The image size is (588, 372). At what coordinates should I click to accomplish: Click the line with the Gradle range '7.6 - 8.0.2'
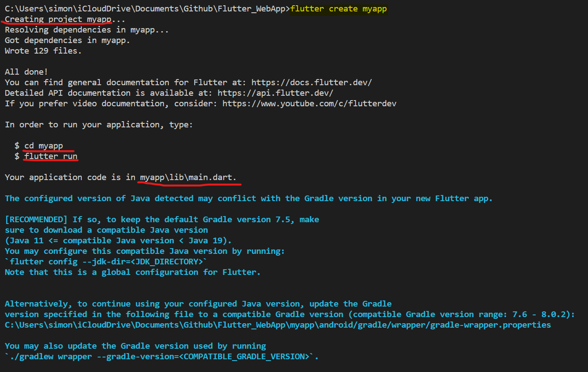click(x=290, y=314)
